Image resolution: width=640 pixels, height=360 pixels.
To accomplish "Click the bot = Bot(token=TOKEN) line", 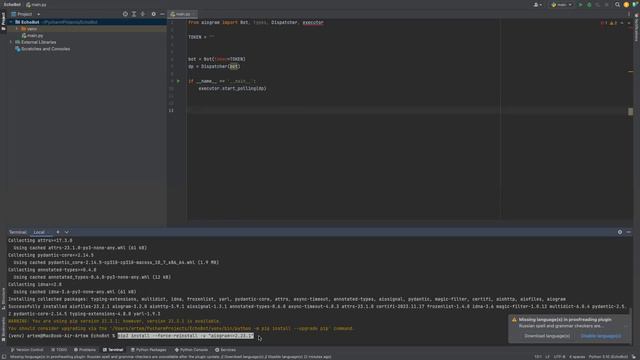I will 217,59.
